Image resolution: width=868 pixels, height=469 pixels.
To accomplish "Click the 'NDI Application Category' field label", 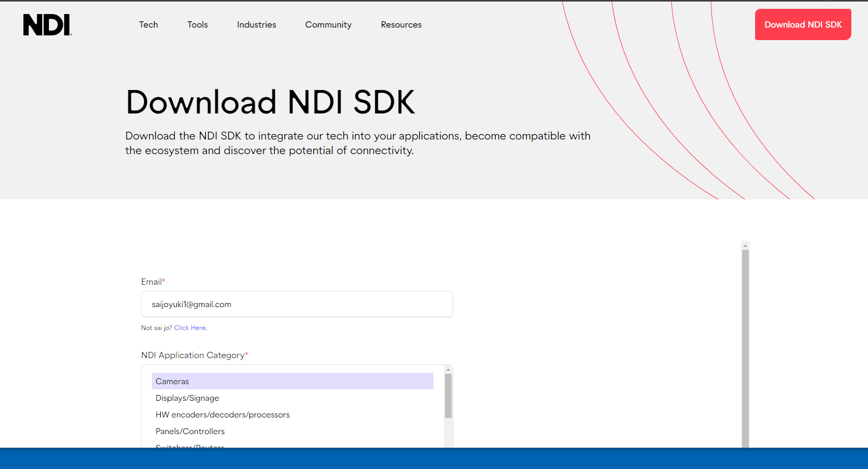I will pos(193,355).
